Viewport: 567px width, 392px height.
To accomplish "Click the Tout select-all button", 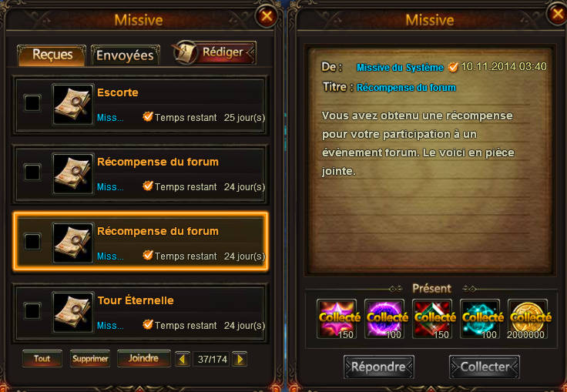I will [x=42, y=359].
